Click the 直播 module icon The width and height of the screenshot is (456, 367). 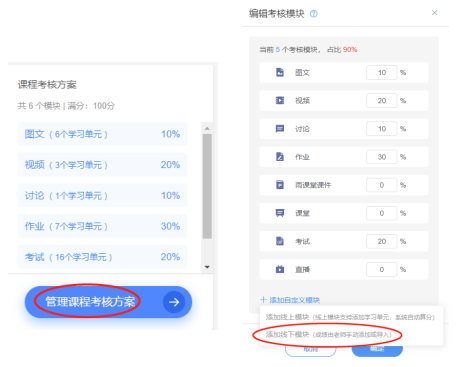coord(280,269)
